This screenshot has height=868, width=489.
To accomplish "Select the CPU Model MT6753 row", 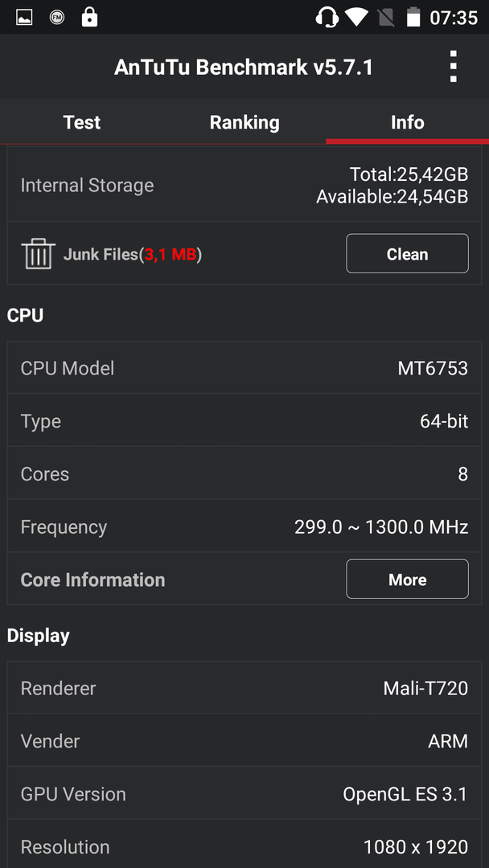I will coord(244,367).
